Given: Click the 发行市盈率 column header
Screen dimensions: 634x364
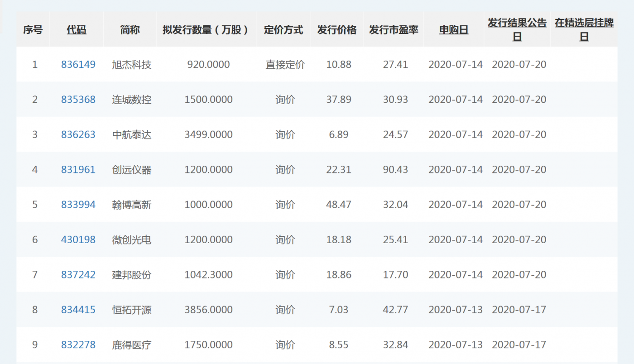Looking at the screenshot, I should (394, 30).
